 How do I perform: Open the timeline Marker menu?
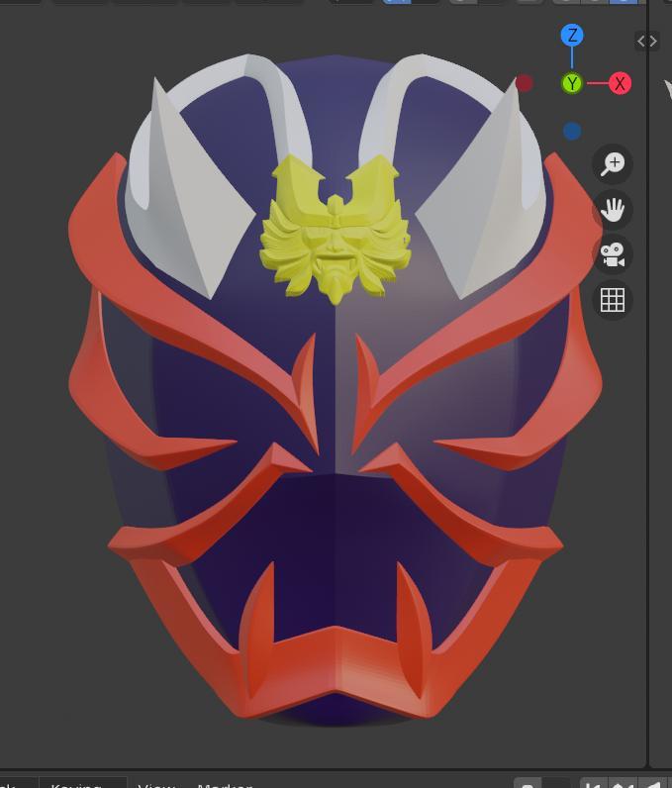pyautogui.click(x=225, y=784)
